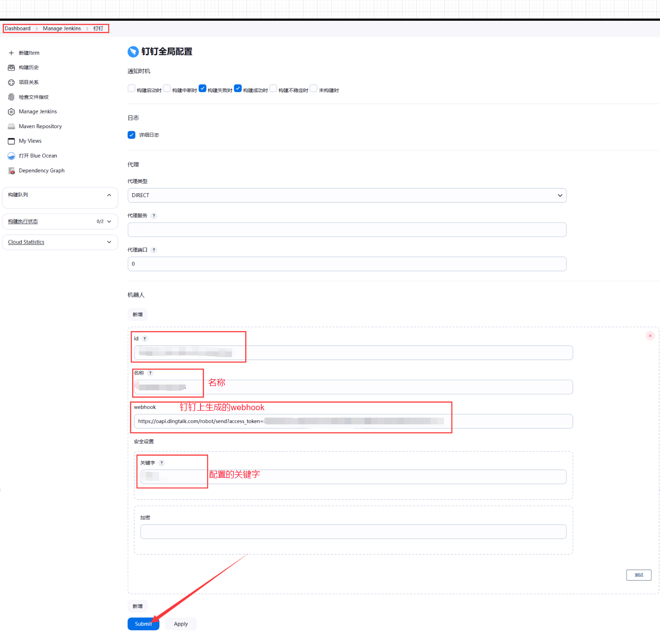The width and height of the screenshot is (660, 644).
Task: Click the Dependency Graph icon
Action: coord(11,171)
